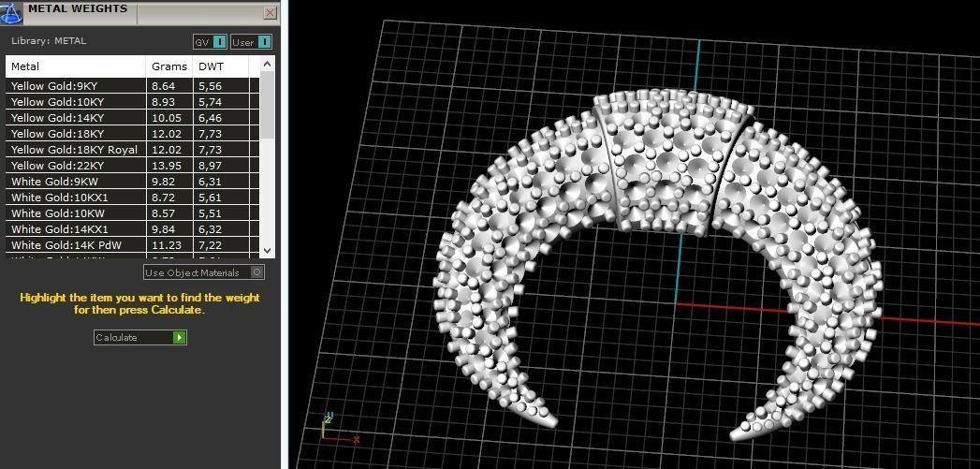Viewport: 980px width, 469px height.
Task: Sort by the Metal column header
Action: (76, 66)
